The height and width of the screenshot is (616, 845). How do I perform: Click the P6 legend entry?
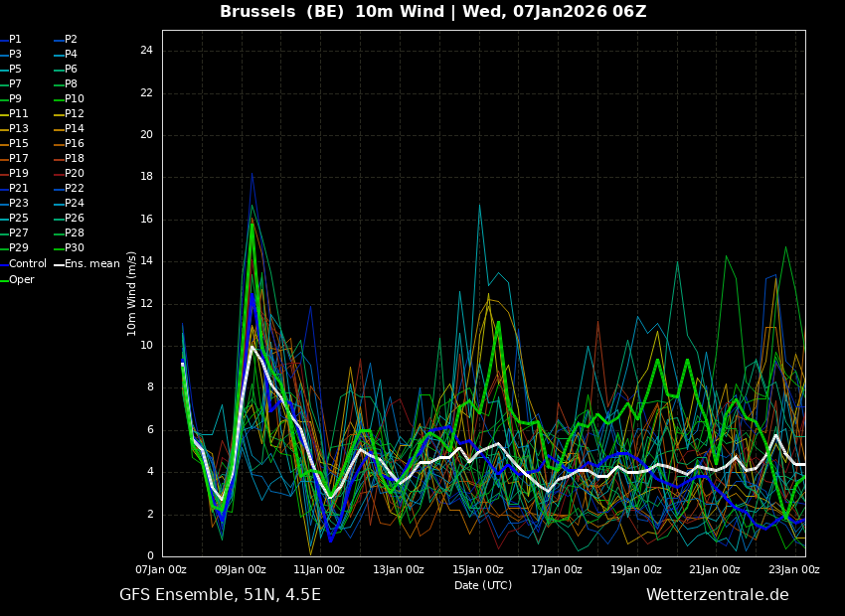66,70
